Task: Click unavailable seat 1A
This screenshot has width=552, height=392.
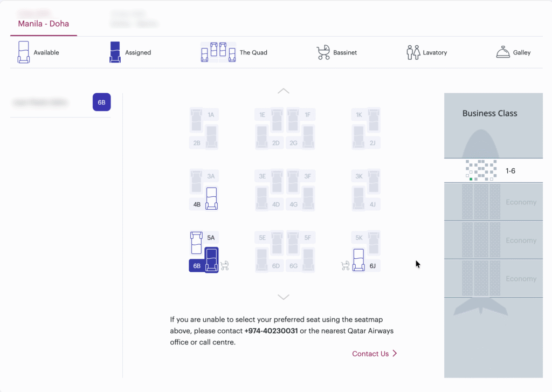Action: (x=196, y=120)
